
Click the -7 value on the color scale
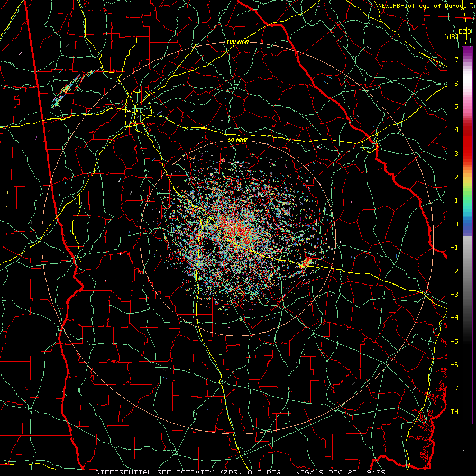(454, 388)
